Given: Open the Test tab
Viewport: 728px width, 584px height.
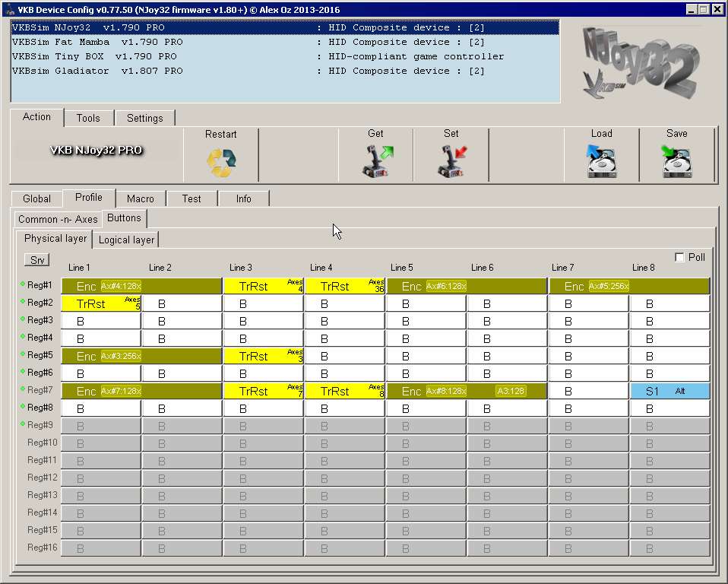Looking at the screenshot, I should (x=191, y=198).
